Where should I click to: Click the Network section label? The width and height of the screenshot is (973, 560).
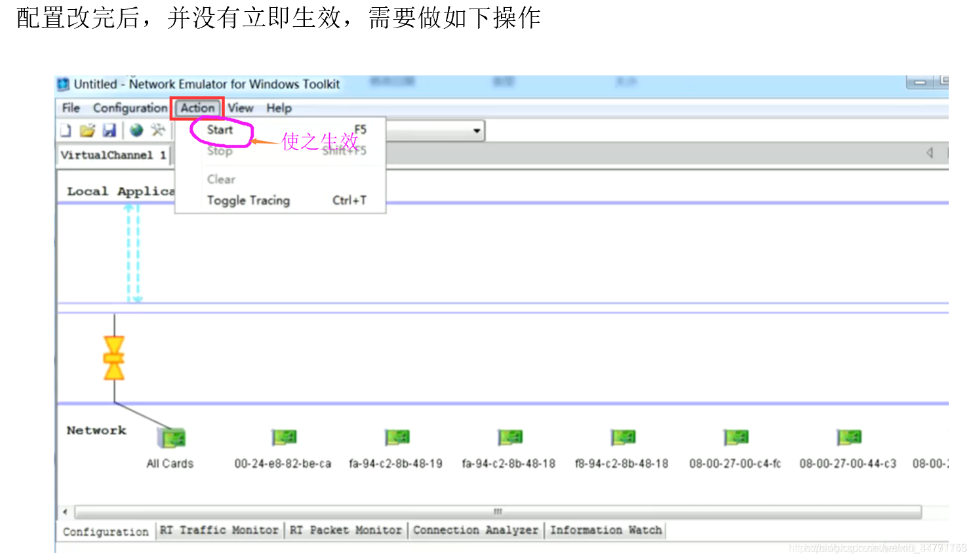point(96,431)
